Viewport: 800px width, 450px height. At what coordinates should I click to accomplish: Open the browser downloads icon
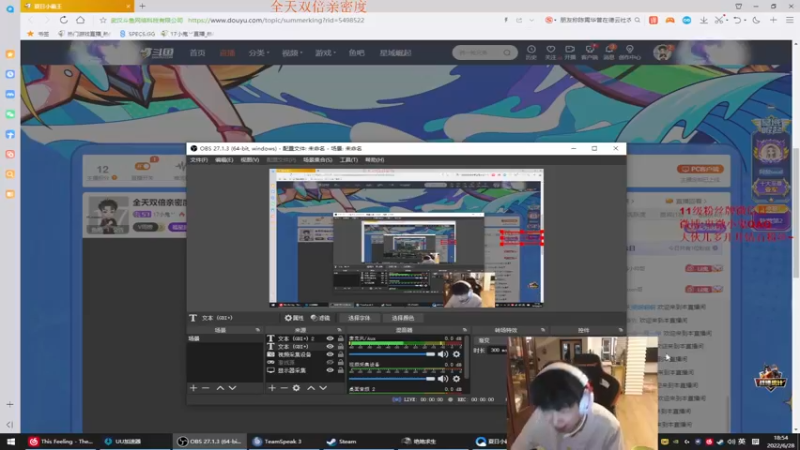[x=704, y=20]
